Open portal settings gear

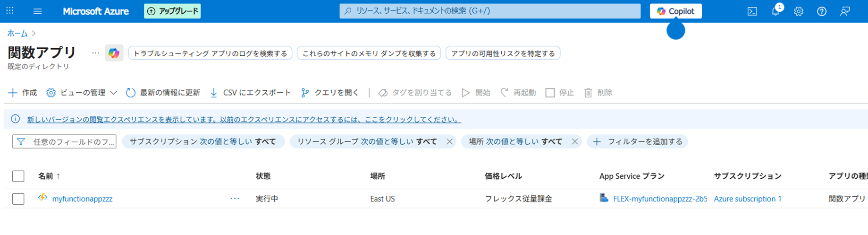click(x=799, y=11)
